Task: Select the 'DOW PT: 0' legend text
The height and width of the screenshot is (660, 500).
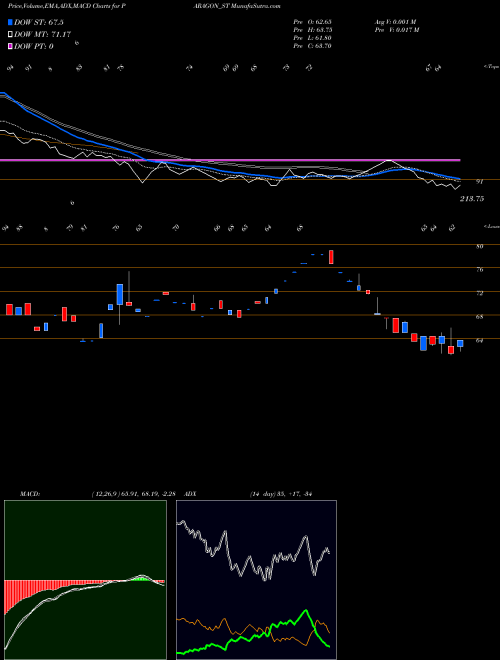Action: (x=34, y=46)
